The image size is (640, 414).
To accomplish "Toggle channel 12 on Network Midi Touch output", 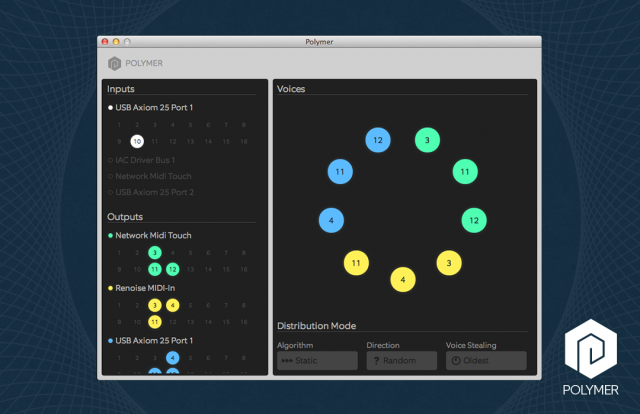I will coord(173,270).
